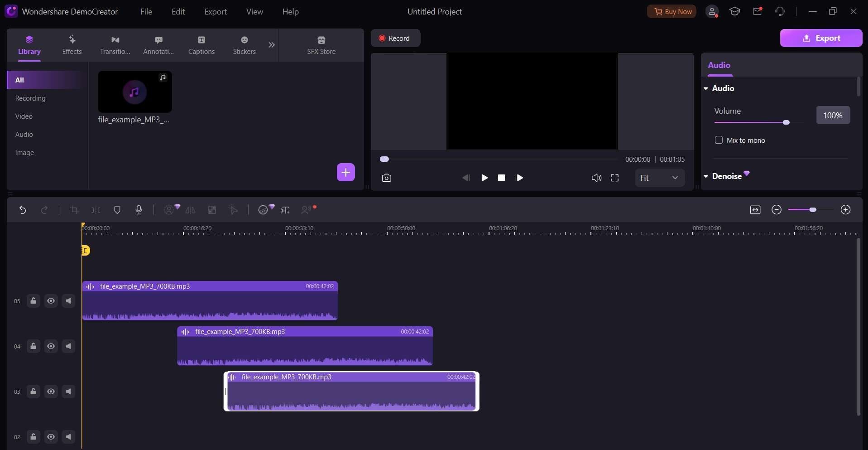Step to the previous frame
The height and width of the screenshot is (450, 868).
click(465, 178)
